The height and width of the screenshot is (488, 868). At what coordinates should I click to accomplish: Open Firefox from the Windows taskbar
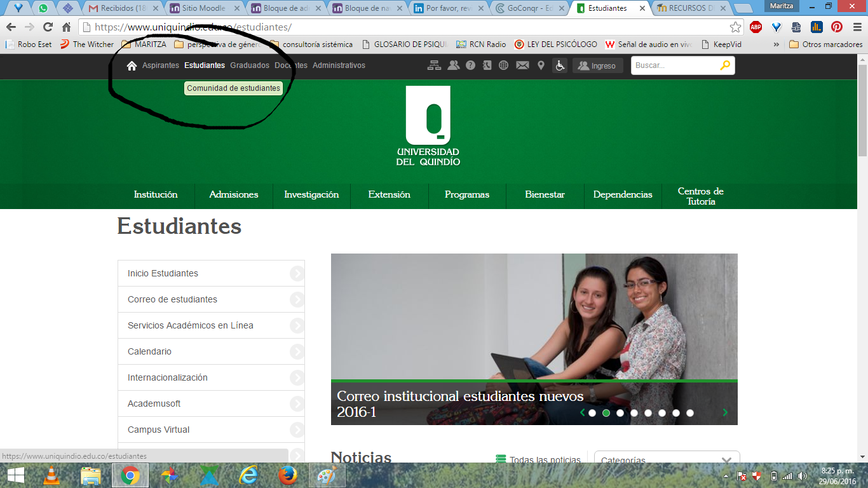click(288, 475)
